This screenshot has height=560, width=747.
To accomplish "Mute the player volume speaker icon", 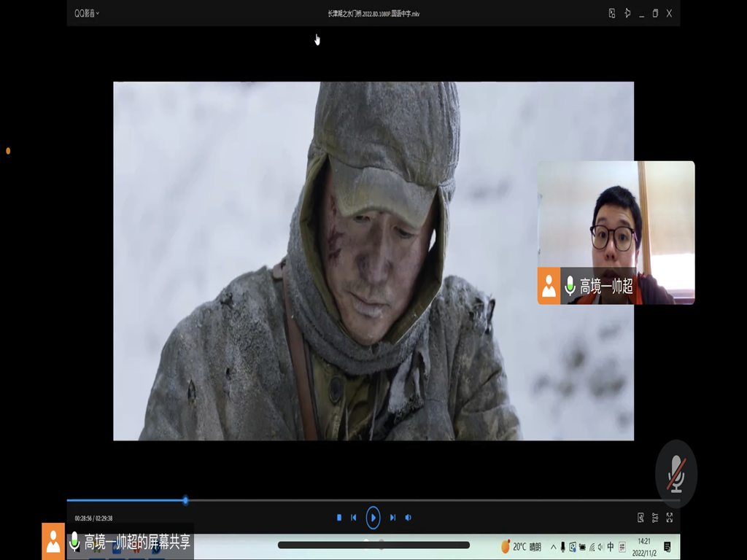I will [409, 518].
